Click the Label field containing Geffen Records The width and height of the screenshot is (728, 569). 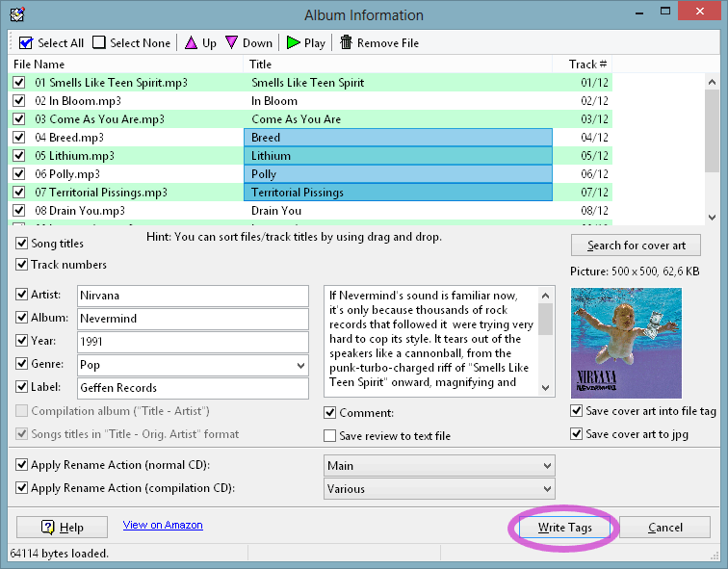193,388
